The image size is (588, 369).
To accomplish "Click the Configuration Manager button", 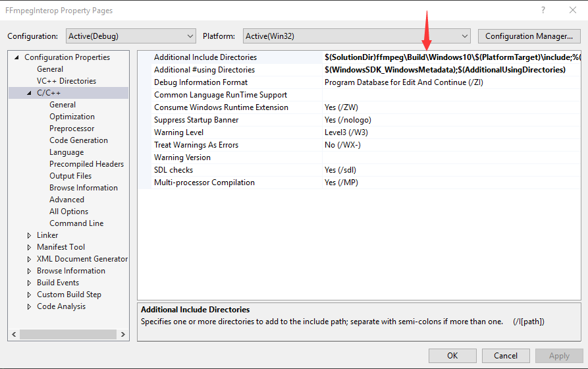I will [x=529, y=36].
